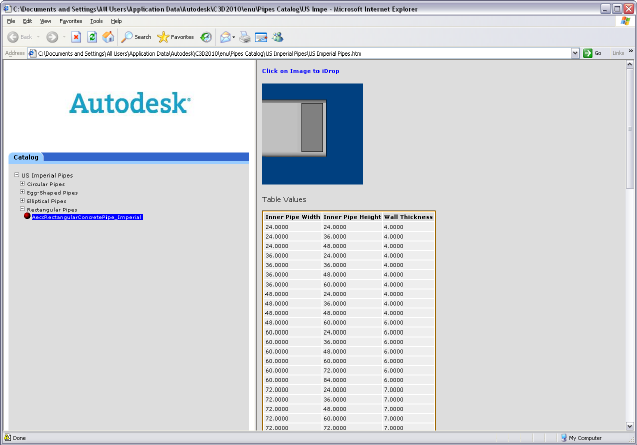
Task: Click the 'Click on Image to iDrop' link
Action: 301,71
